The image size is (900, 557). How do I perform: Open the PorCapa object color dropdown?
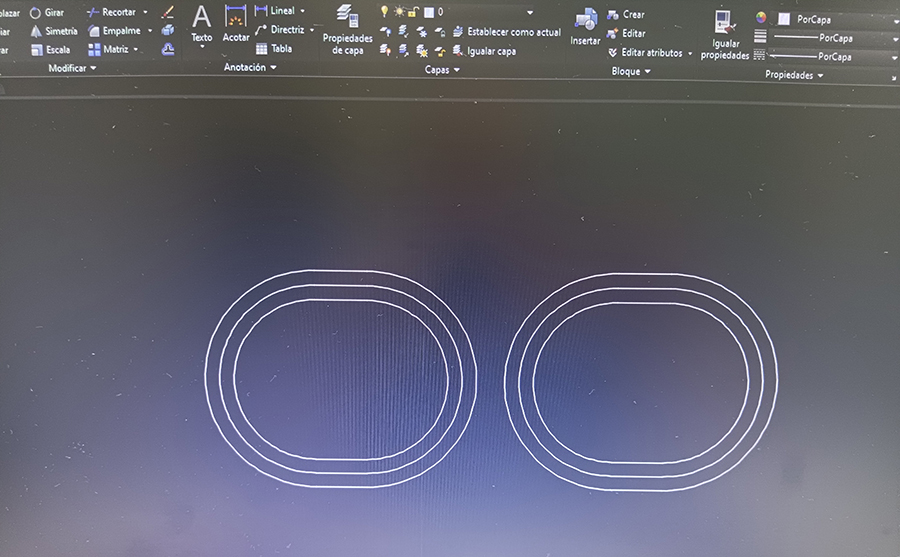click(893, 19)
